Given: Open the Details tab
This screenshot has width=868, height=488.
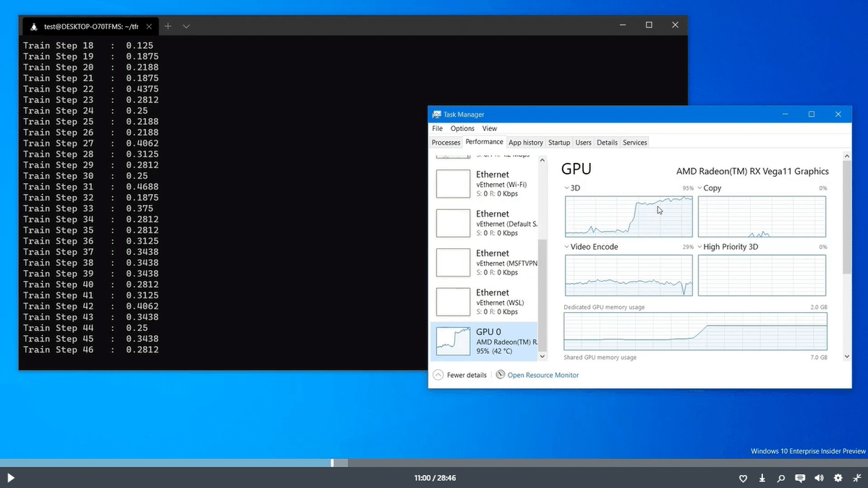Looking at the screenshot, I should 607,143.
